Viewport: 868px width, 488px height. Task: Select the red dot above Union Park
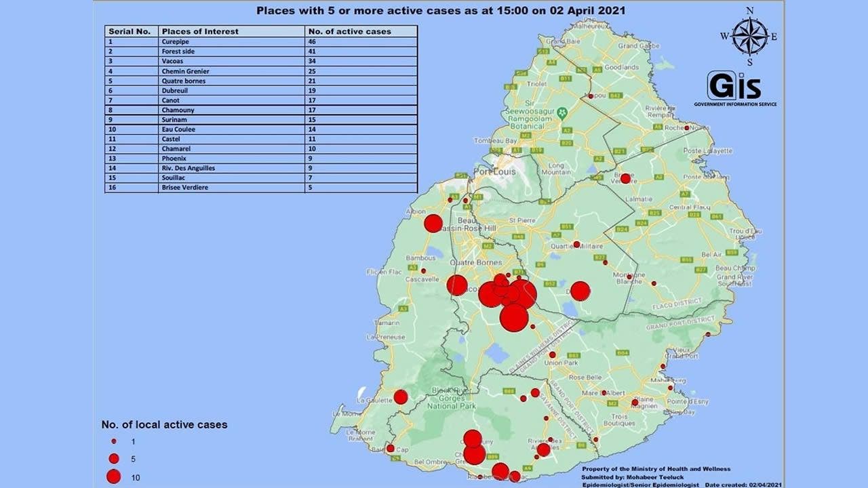[552, 354]
